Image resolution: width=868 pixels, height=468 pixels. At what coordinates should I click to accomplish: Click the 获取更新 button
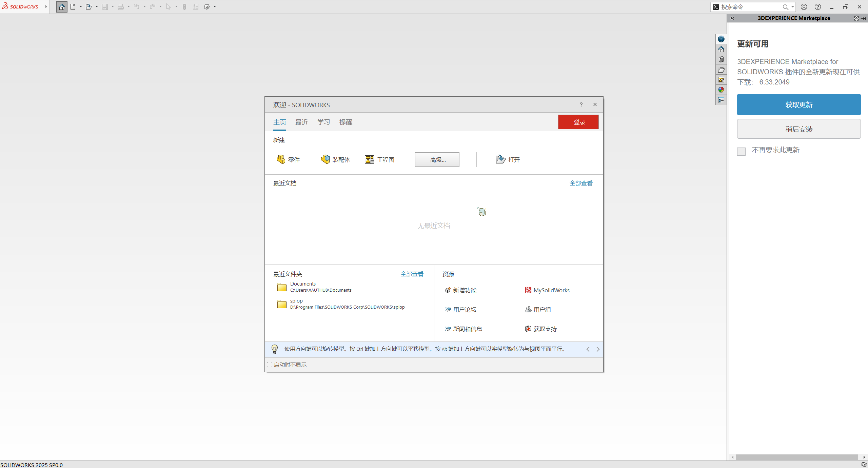tap(799, 105)
